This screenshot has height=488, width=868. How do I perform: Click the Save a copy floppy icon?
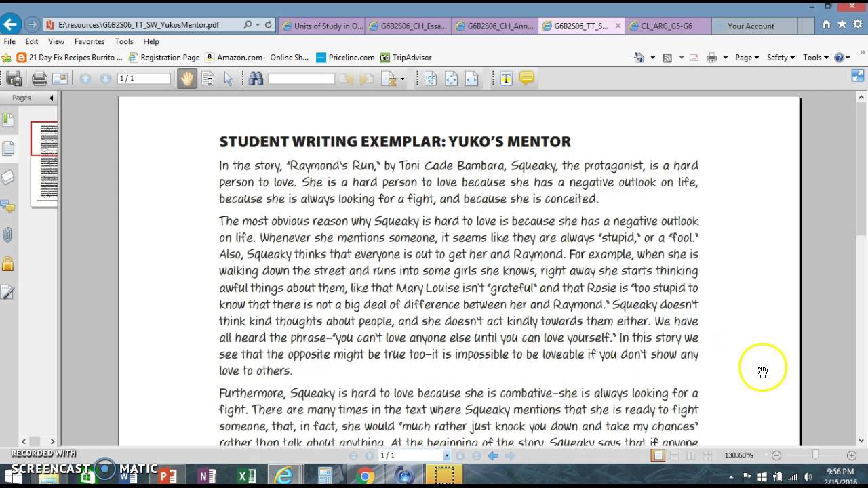(14, 79)
